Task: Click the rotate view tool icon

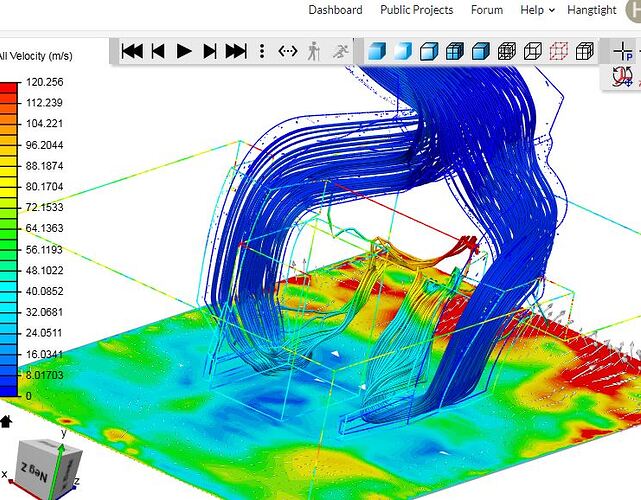Action: click(623, 76)
